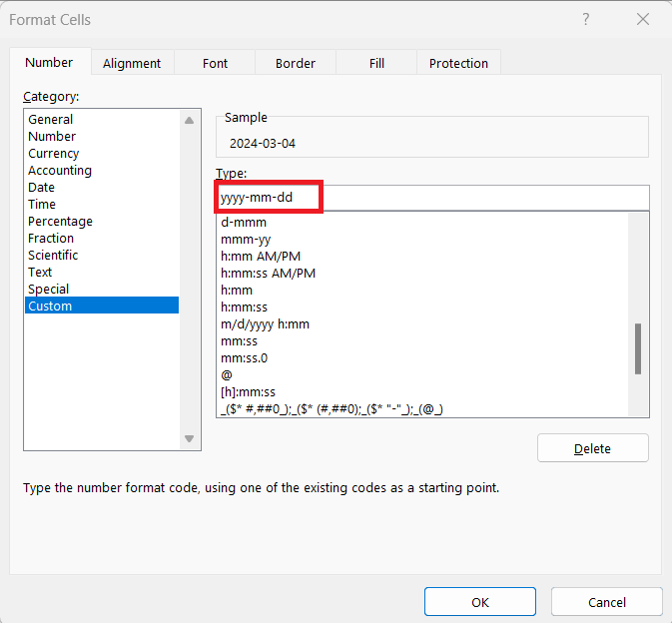
Task: Choose the h:mm:ss AM/PM format
Action: (x=422, y=274)
